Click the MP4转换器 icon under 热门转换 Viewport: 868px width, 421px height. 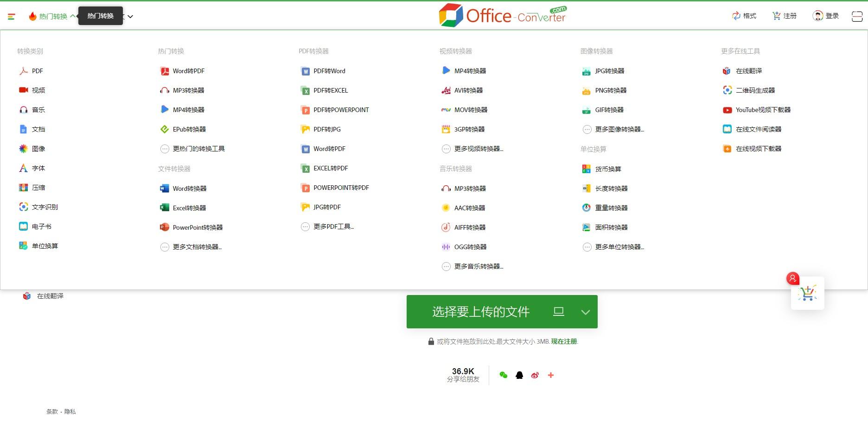(165, 110)
